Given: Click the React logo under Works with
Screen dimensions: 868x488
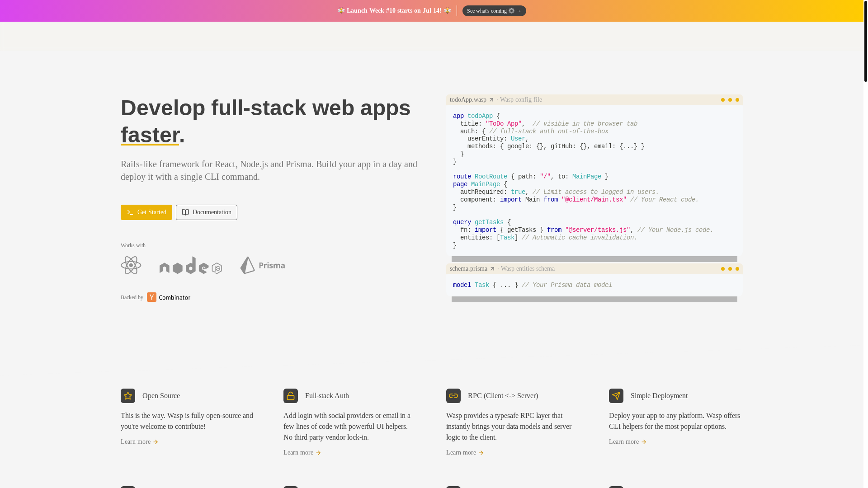Looking at the screenshot, I should coord(131,265).
